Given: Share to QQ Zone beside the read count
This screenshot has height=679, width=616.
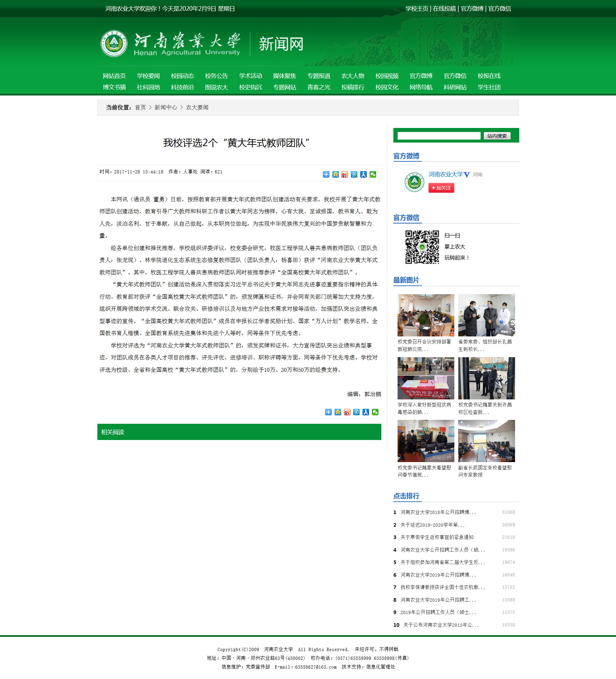Looking at the screenshot, I should (x=335, y=174).
